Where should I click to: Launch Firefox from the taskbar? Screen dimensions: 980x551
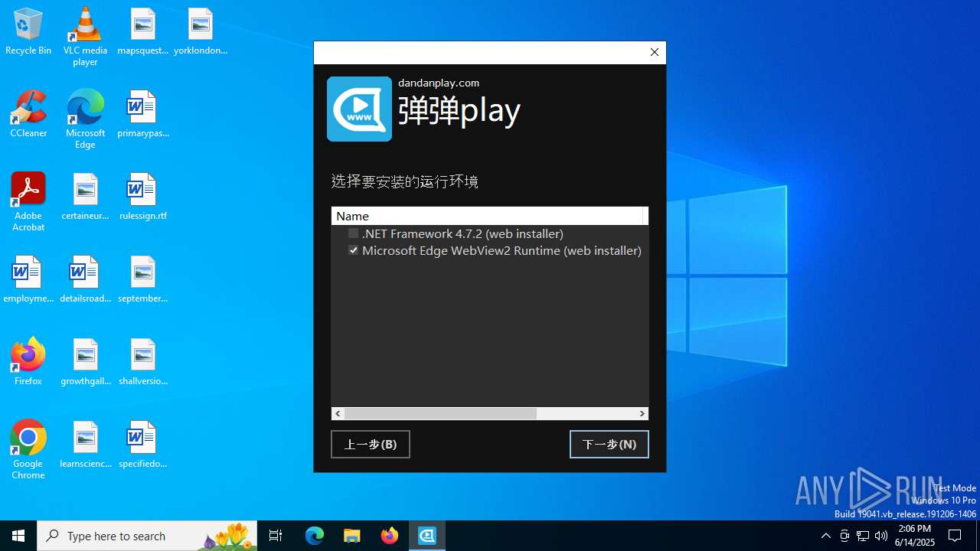(390, 536)
